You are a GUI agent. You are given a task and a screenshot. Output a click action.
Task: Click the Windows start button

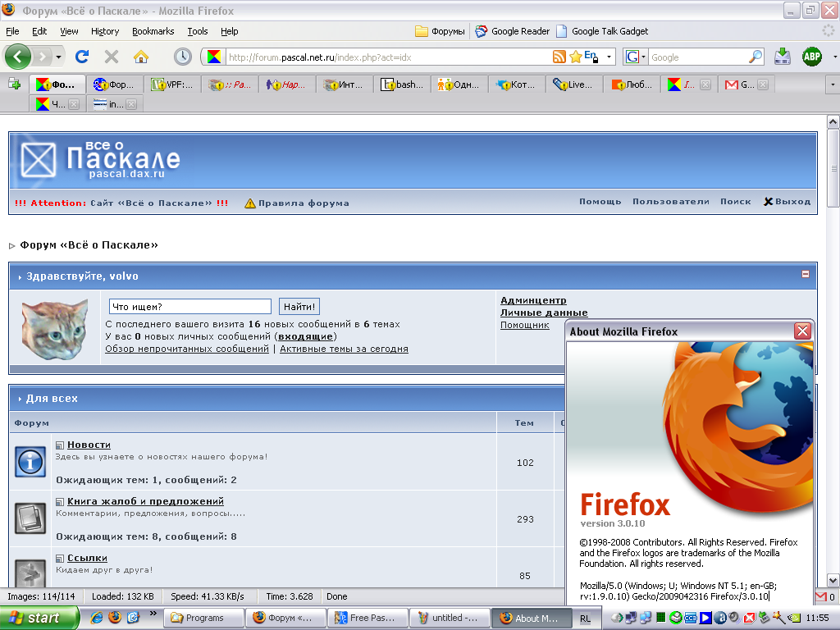point(39,618)
